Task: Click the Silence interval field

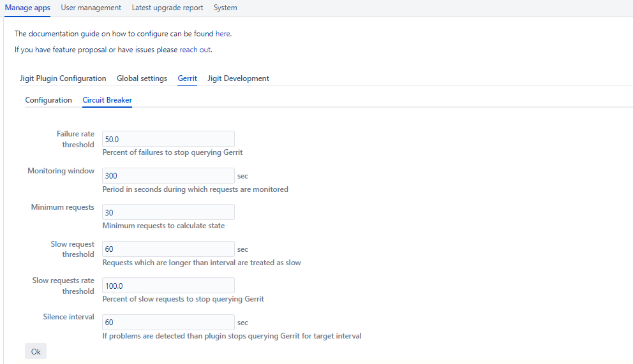Action: (x=168, y=323)
